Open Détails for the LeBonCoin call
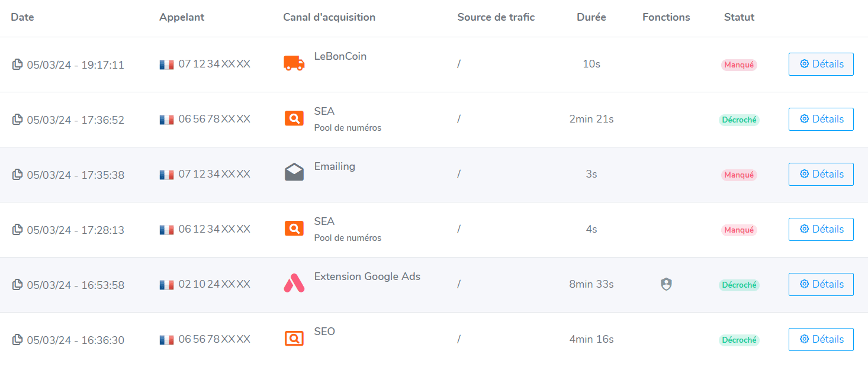Screen dimensions: 868x367 click(x=821, y=64)
